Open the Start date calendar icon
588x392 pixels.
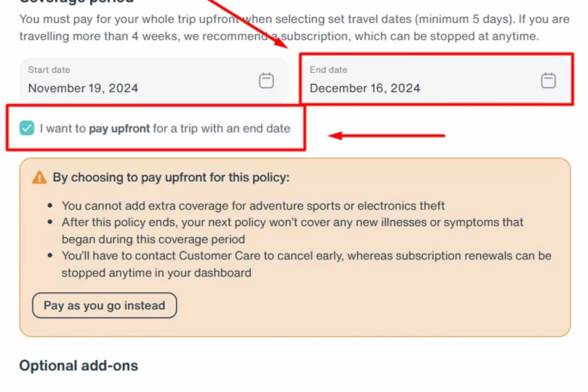266,80
